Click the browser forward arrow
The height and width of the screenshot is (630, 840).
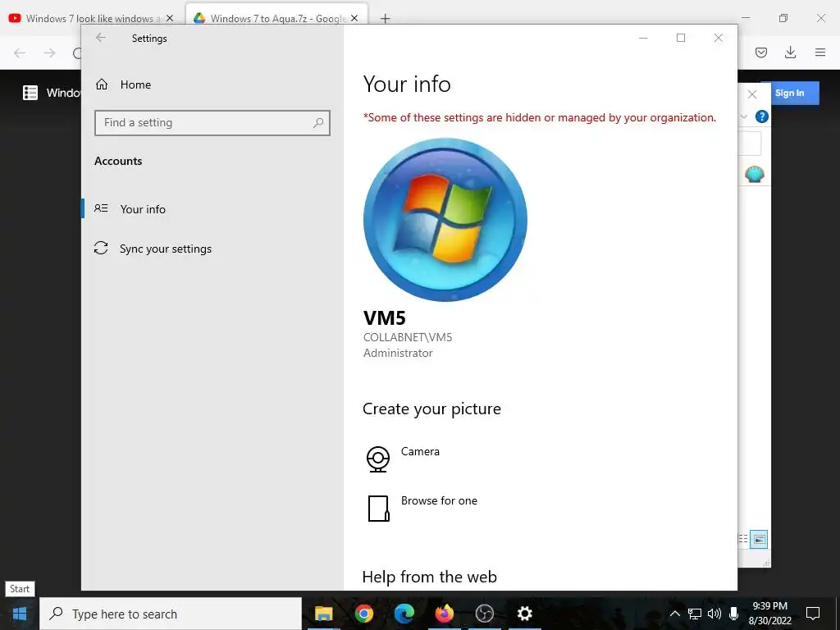point(49,52)
